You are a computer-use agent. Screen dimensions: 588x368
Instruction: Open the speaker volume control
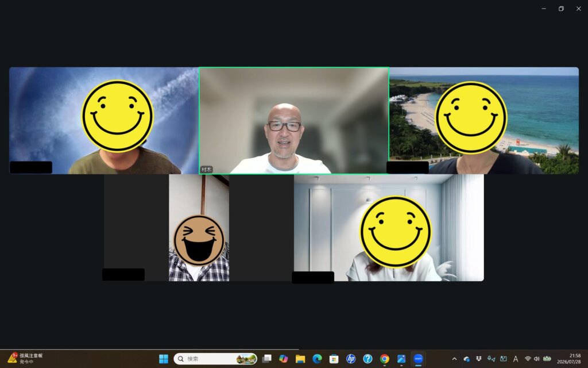(537, 359)
